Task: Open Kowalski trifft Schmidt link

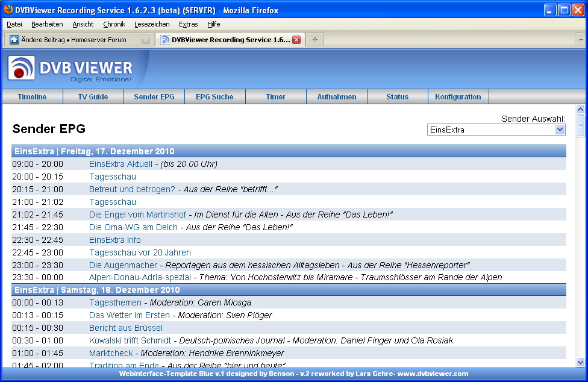Action: tap(130, 340)
